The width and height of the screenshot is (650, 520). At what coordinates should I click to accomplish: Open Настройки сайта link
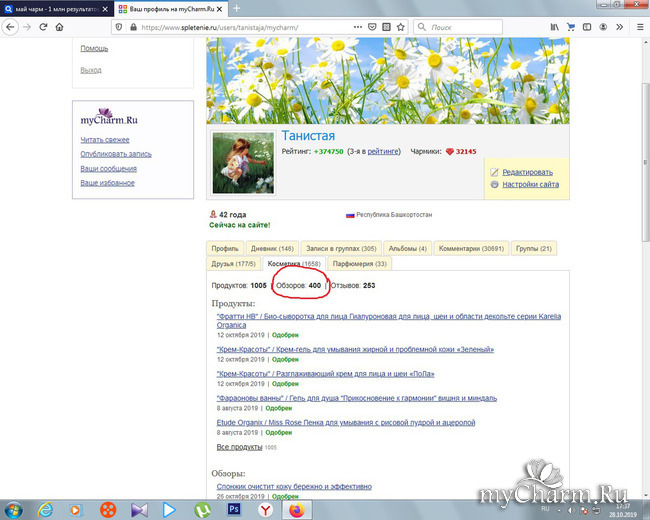pyautogui.click(x=530, y=184)
